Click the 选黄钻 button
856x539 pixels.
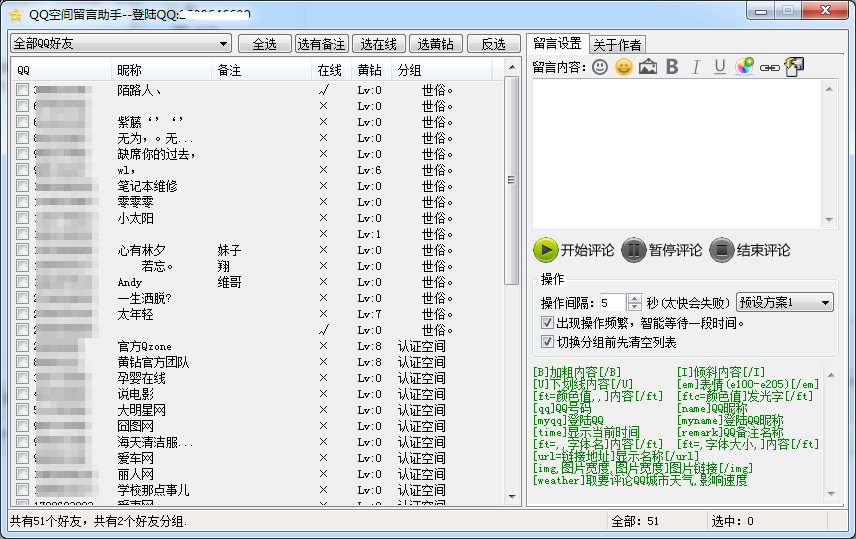coord(435,44)
